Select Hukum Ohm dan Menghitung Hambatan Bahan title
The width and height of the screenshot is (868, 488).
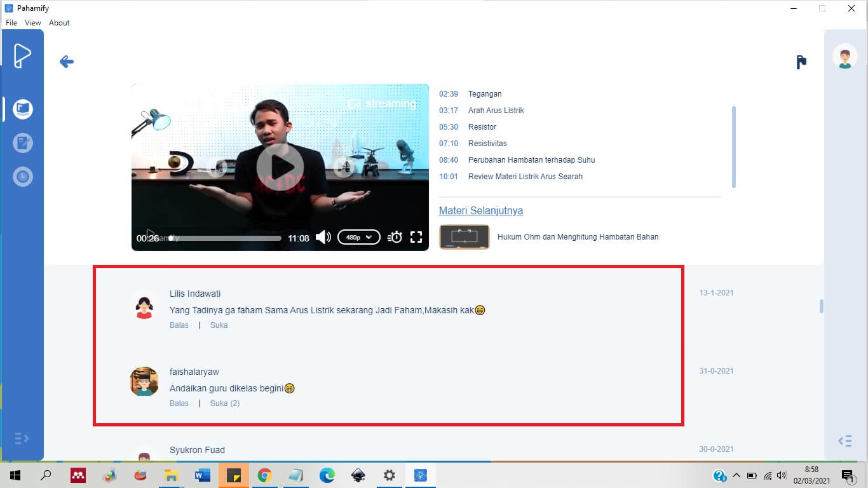(578, 237)
